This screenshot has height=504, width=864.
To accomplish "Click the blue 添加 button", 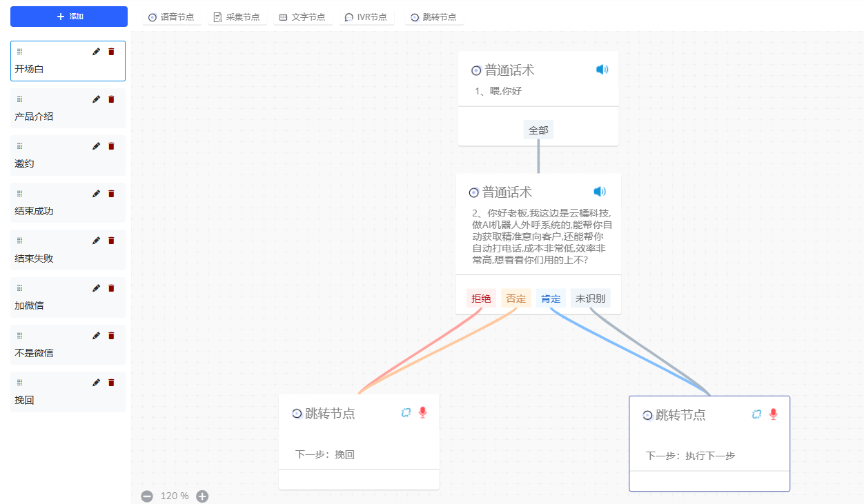I will [x=69, y=17].
